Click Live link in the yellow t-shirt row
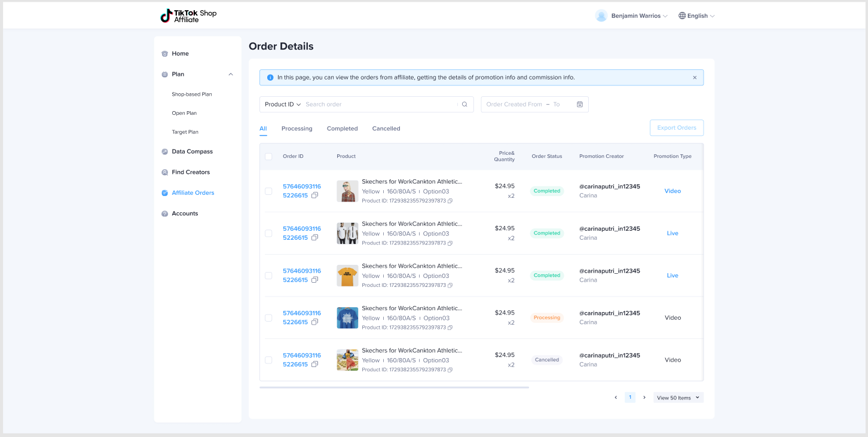868x437 pixels. pos(673,276)
